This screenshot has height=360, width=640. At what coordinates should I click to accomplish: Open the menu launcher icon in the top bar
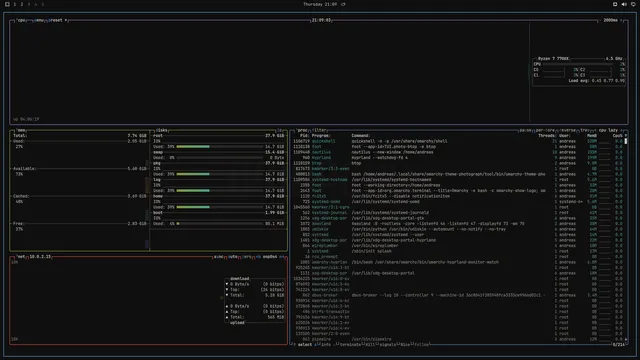point(7,4)
